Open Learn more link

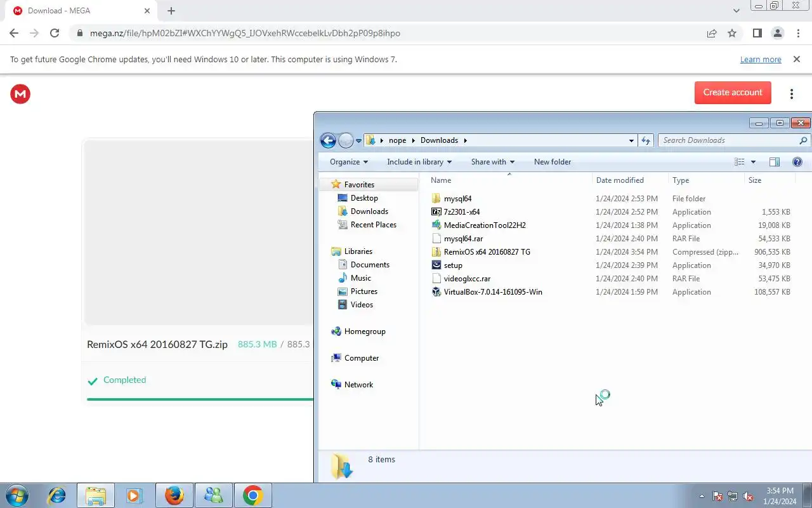click(761, 59)
